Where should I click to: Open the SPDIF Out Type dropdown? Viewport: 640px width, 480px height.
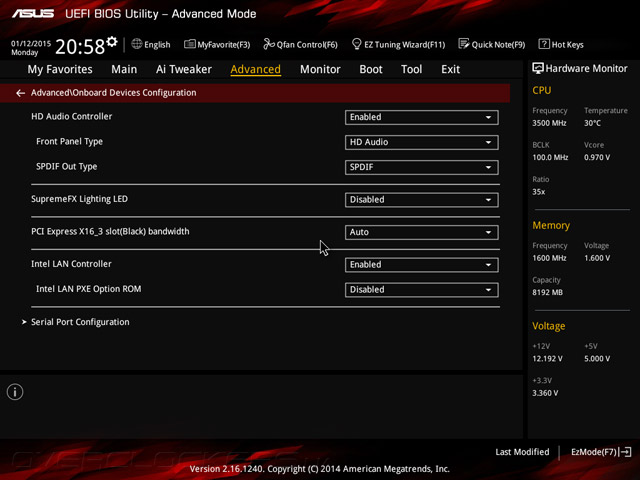[x=421, y=167]
